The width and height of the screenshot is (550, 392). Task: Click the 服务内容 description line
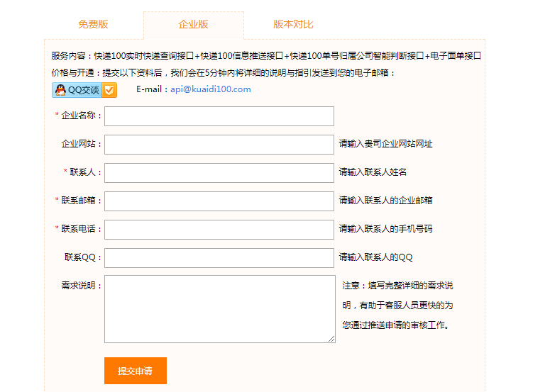[266, 56]
